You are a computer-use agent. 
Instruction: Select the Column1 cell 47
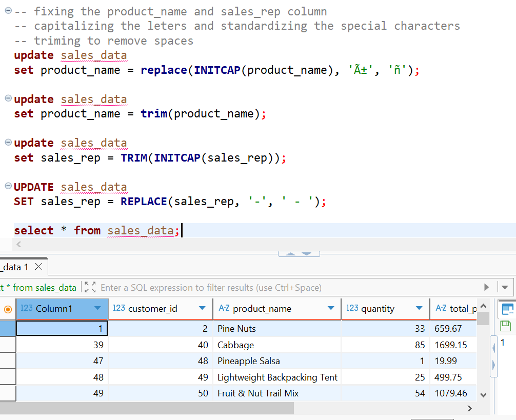(62, 361)
